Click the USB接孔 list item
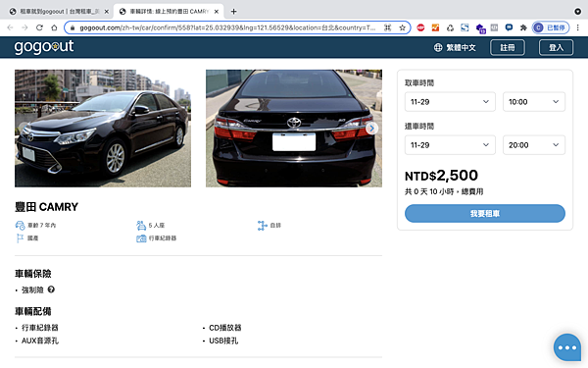 (223, 341)
